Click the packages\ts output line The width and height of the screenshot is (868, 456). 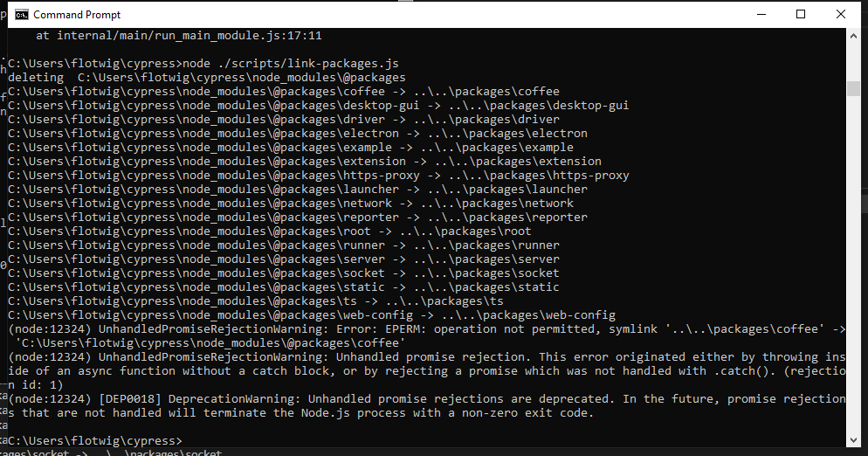[256, 301]
